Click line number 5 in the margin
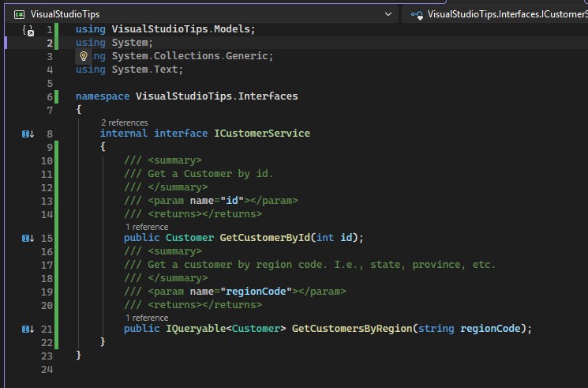Viewport: 588px width, 388px height. tap(50, 84)
